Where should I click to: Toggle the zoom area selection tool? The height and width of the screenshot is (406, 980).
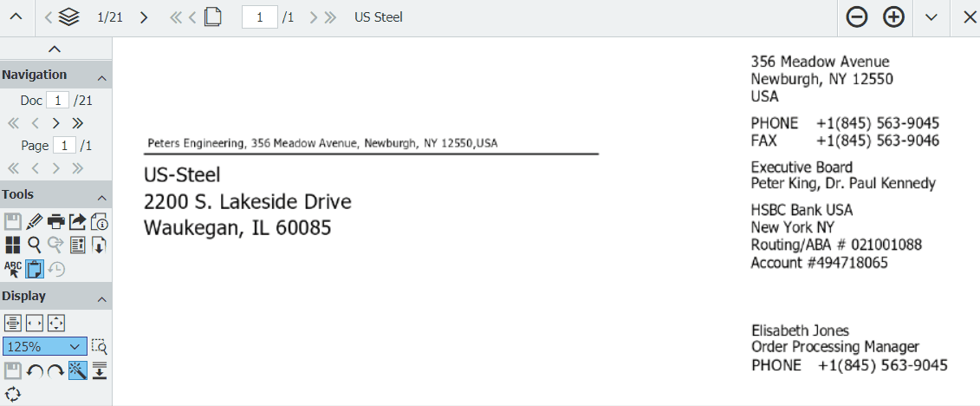[100, 347]
